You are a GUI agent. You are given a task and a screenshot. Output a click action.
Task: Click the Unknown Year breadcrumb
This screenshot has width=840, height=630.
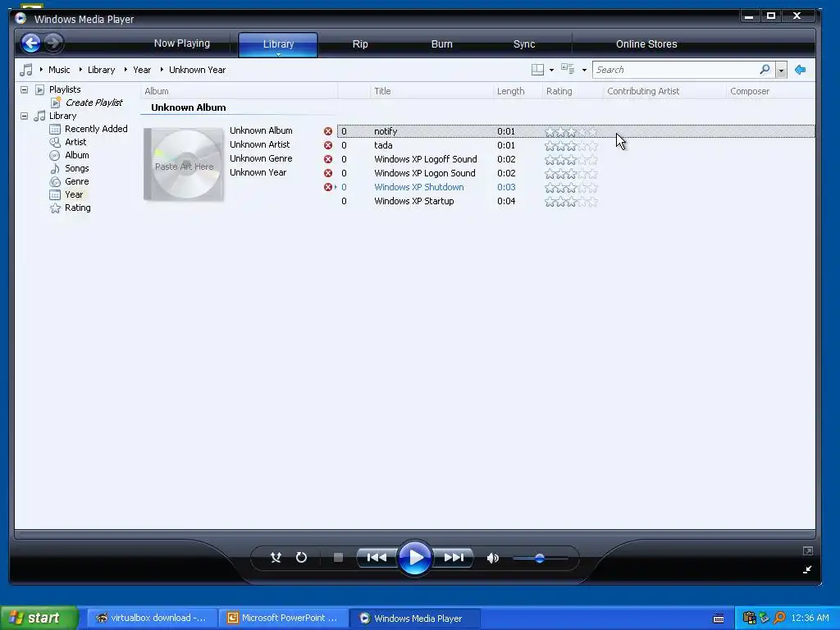pyautogui.click(x=197, y=70)
